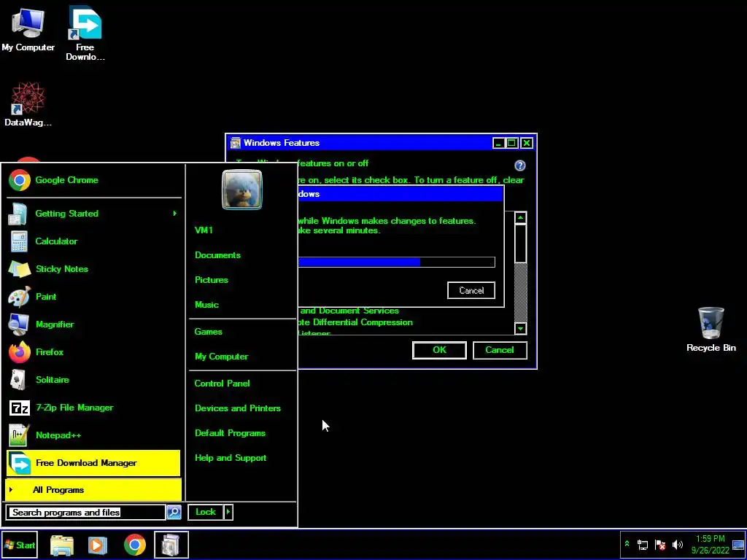This screenshot has height=560, width=747.
Task: Select the Recycle Bin on the desktop
Action: pos(711,330)
